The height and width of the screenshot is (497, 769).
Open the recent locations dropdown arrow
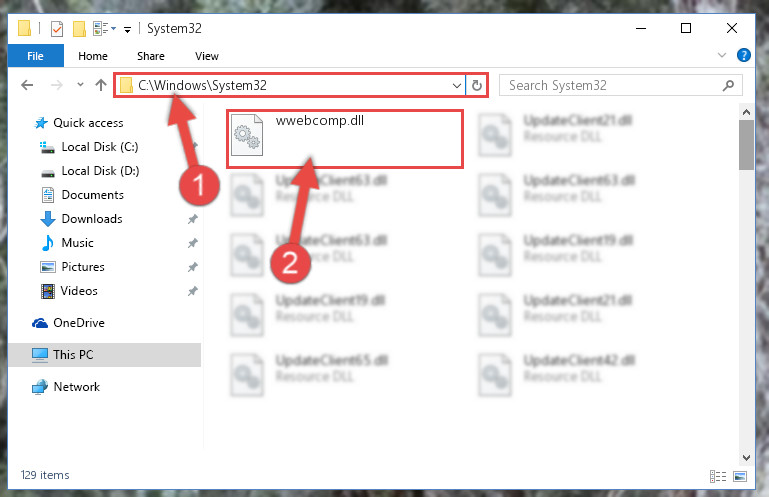pyautogui.click(x=80, y=85)
